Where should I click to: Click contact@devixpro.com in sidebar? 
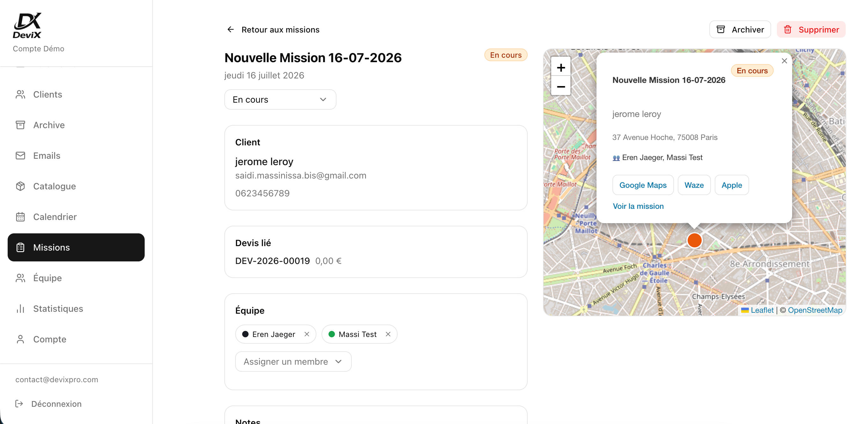tap(57, 379)
